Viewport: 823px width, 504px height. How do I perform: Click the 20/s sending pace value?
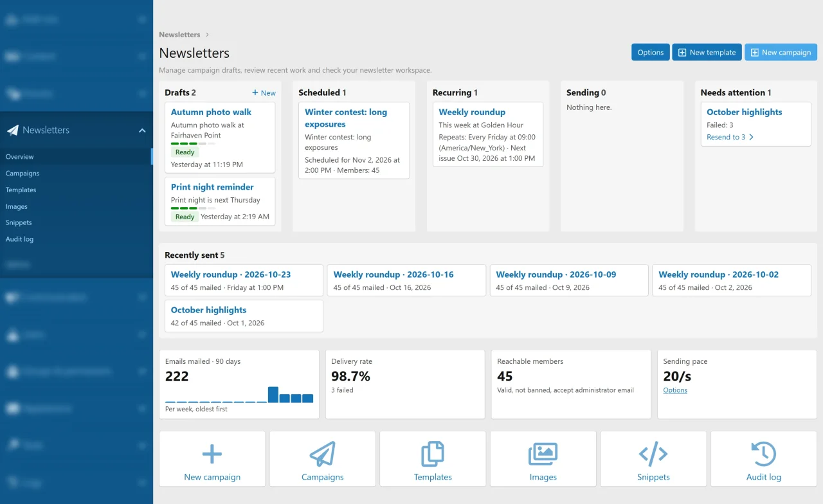pos(677,376)
